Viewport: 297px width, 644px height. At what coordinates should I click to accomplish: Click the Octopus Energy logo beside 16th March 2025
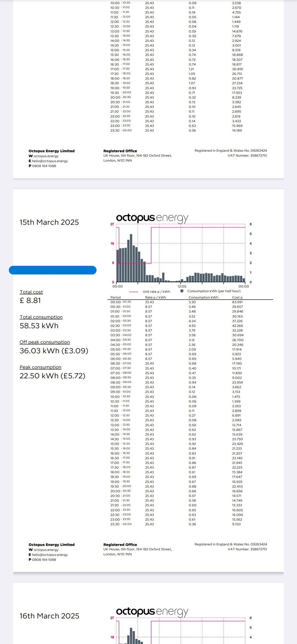pos(152,612)
